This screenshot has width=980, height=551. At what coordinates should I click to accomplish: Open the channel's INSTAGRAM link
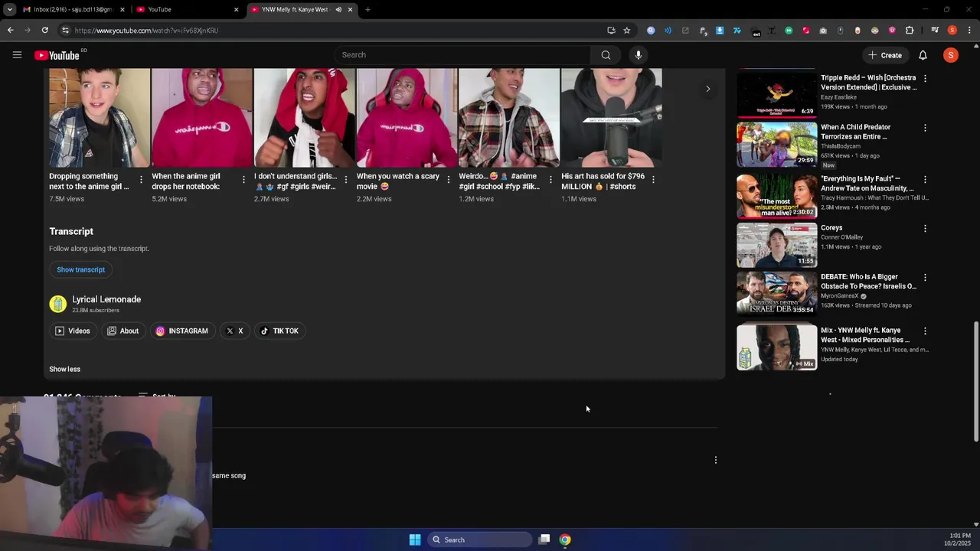182,331
